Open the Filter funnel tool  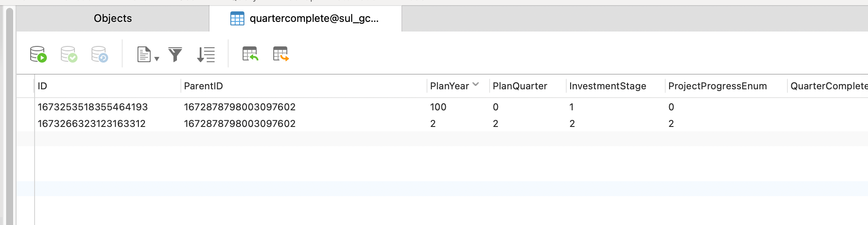(x=175, y=55)
